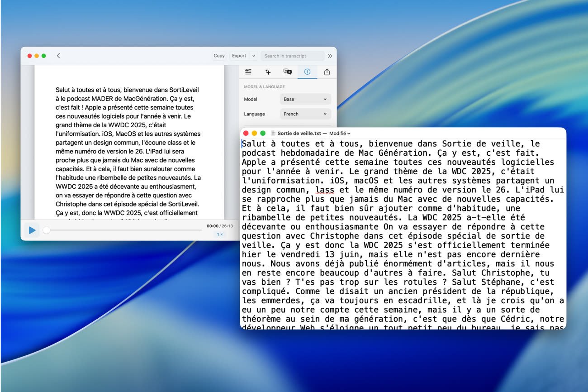Viewport: 588px width, 392px height.
Task: Change the 1× playback speed
Action: click(220, 234)
